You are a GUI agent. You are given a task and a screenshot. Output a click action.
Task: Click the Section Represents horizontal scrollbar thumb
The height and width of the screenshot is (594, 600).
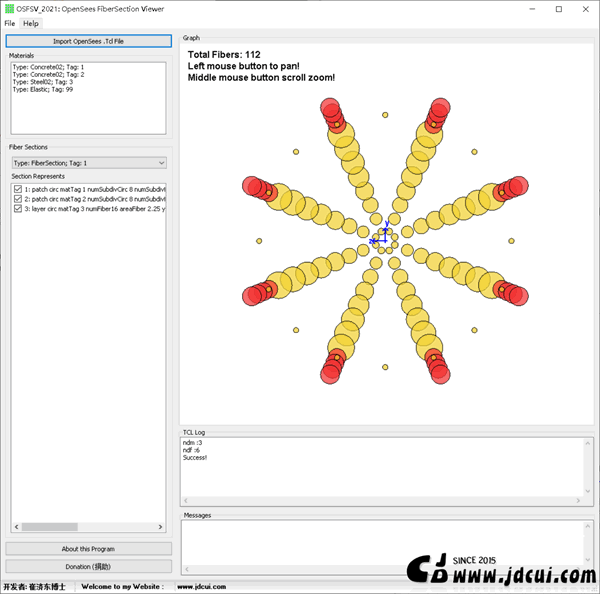(50, 527)
